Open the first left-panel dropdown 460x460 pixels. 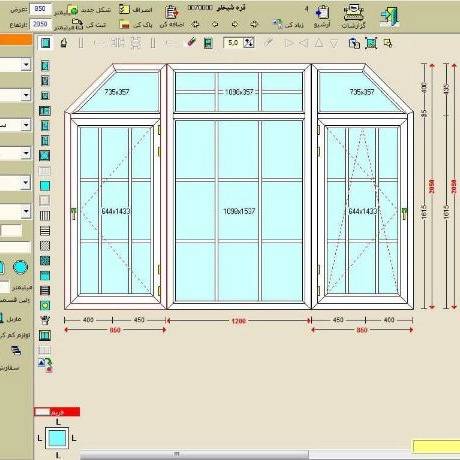click(x=16, y=64)
